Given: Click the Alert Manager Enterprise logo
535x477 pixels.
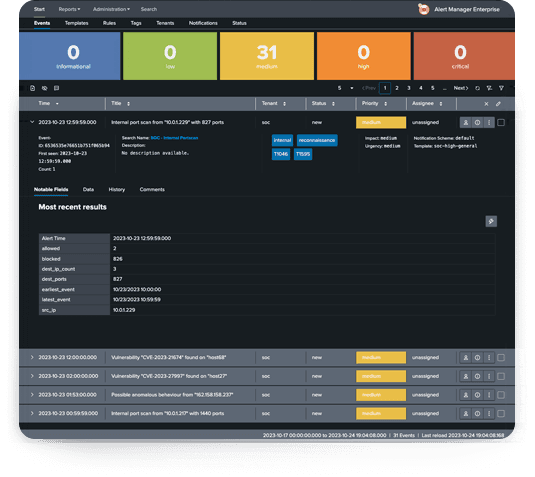Looking at the screenshot, I should tap(423, 9).
